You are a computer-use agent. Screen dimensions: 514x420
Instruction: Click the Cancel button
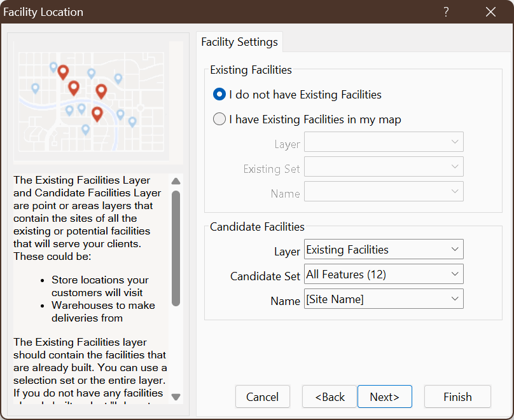click(263, 396)
